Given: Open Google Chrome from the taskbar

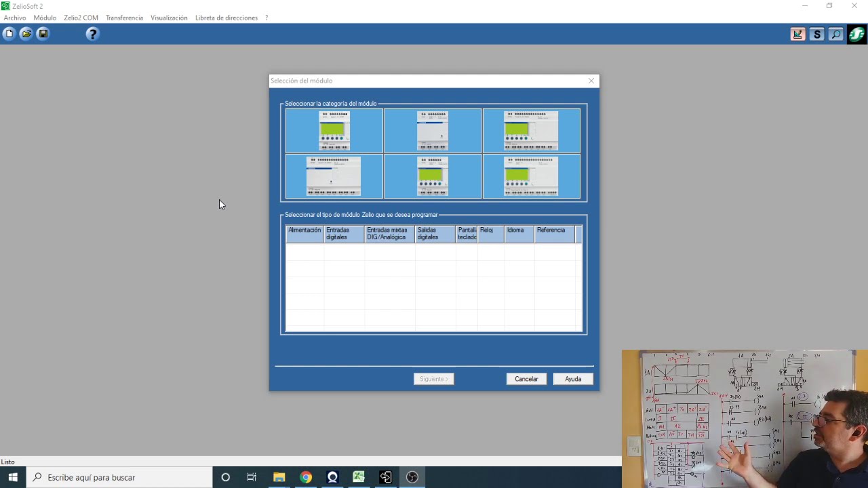Looking at the screenshot, I should coord(306,477).
